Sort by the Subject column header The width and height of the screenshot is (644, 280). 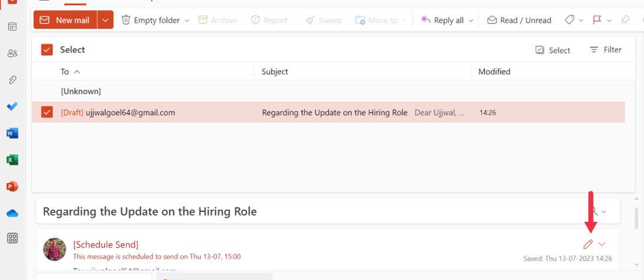pyautogui.click(x=275, y=72)
